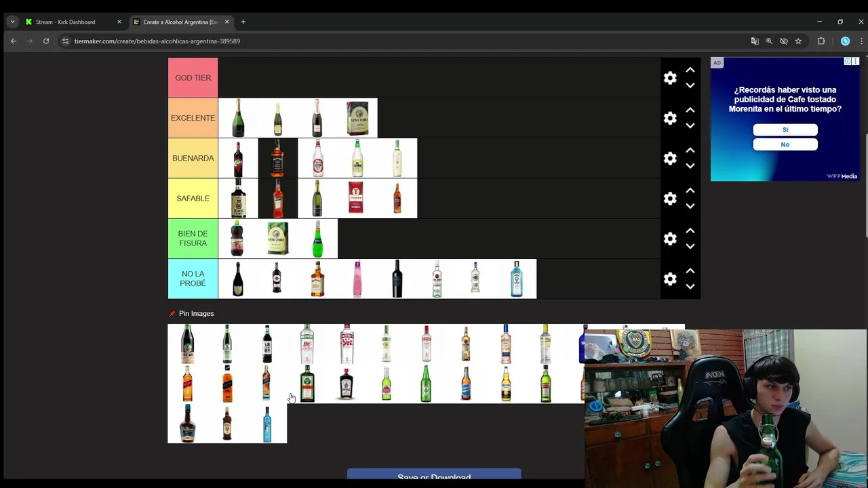Toggle Pin Images above the image pool
Image resolution: width=868 pixels, height=488 pixels.
[191, 314]
